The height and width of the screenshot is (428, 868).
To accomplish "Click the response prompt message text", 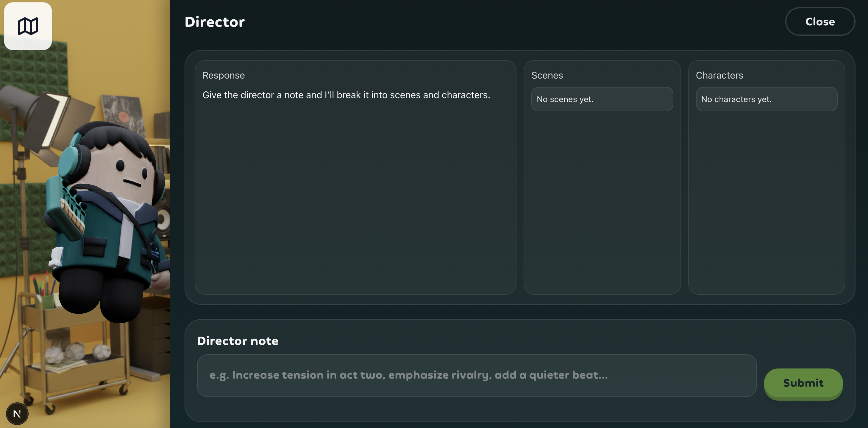I will tap(346, 95).
